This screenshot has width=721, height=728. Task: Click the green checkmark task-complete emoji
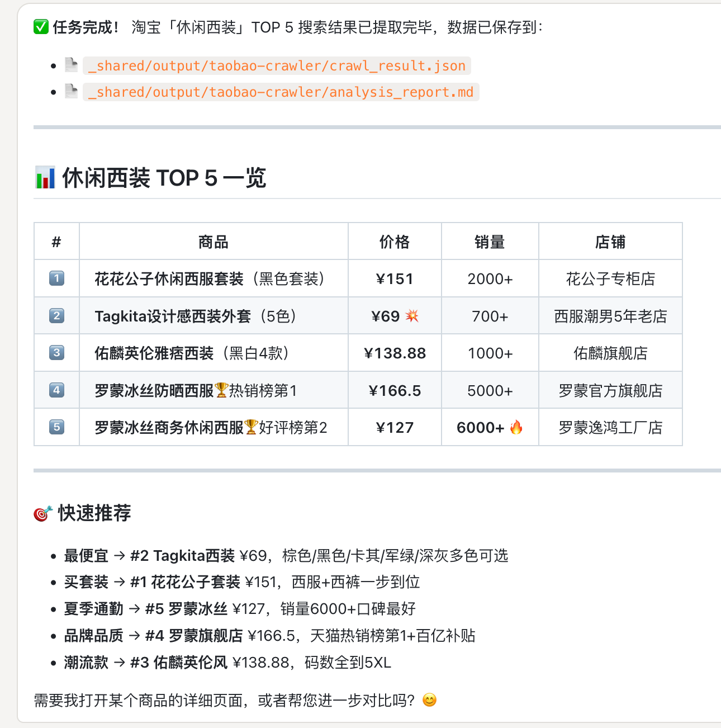41,27
